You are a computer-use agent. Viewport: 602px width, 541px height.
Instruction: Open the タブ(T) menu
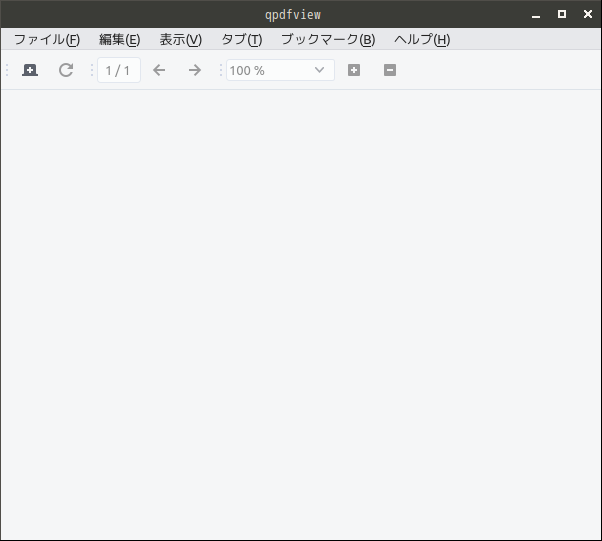coord(242,40)
